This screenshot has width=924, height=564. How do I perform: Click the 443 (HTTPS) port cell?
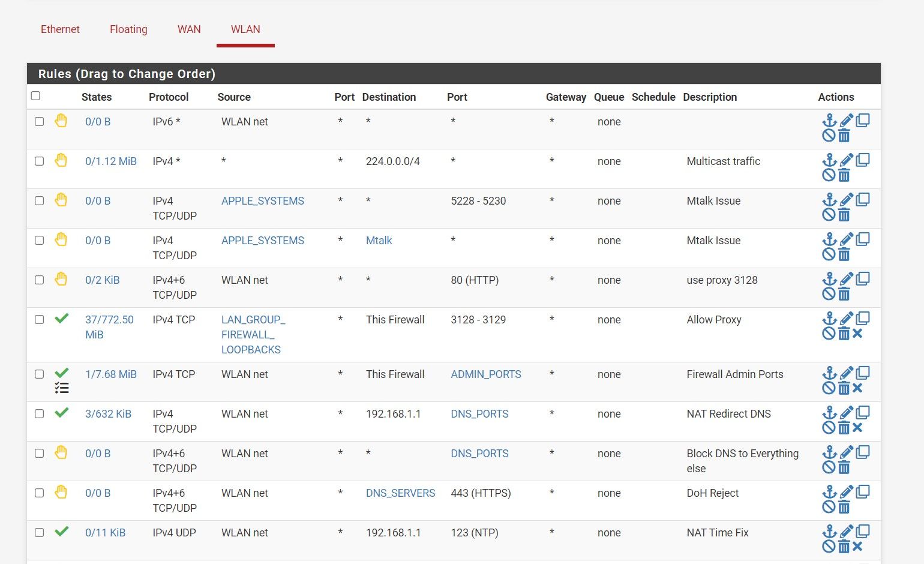(x=481, y=493)
